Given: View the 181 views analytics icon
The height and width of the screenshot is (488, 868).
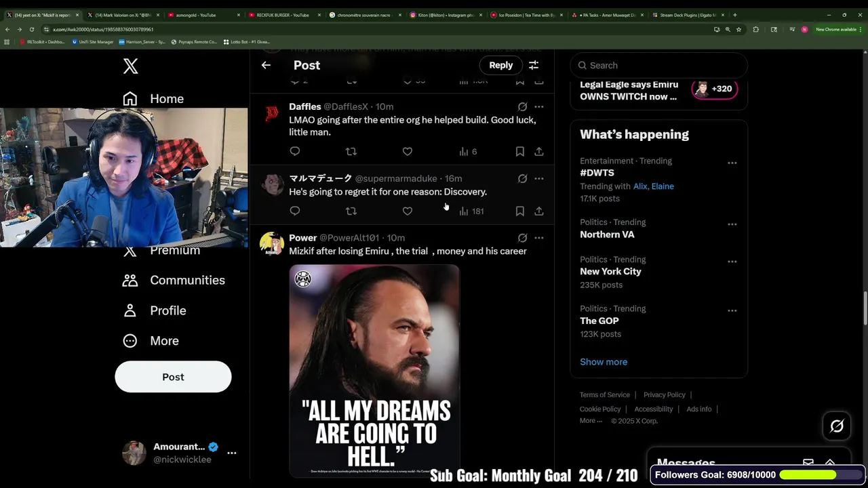Looking at the screenshot, I should pyautogui.click(x=471, y=211).
